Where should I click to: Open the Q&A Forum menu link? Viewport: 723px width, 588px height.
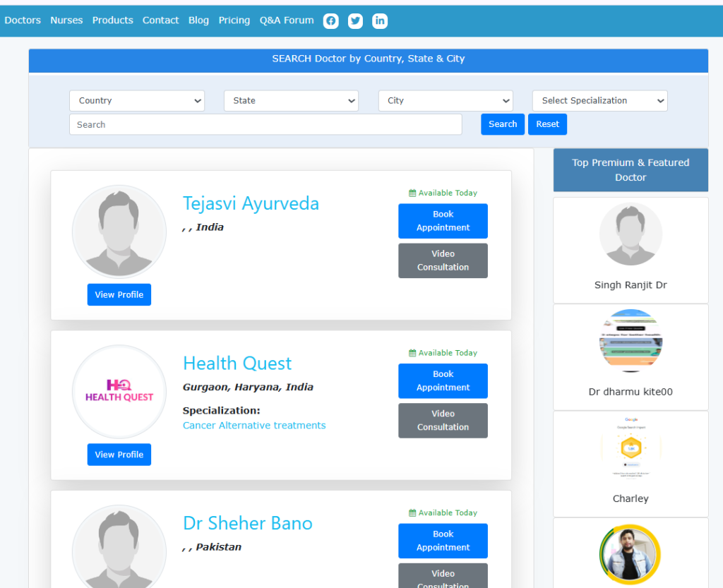[x=287, y=20]
